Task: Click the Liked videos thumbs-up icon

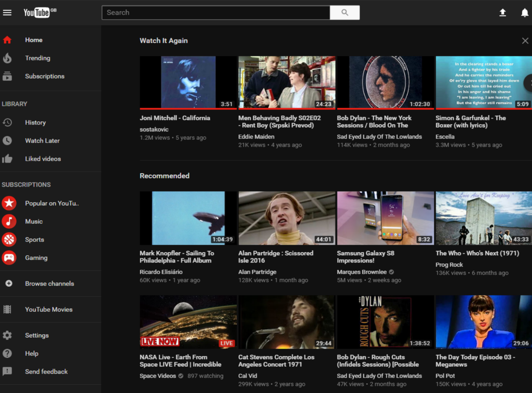Action: [x=7, y=159]
